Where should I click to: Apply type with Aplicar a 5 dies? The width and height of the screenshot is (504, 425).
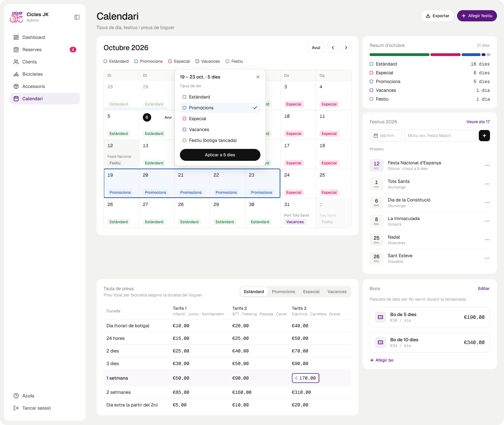coord(220,155)
